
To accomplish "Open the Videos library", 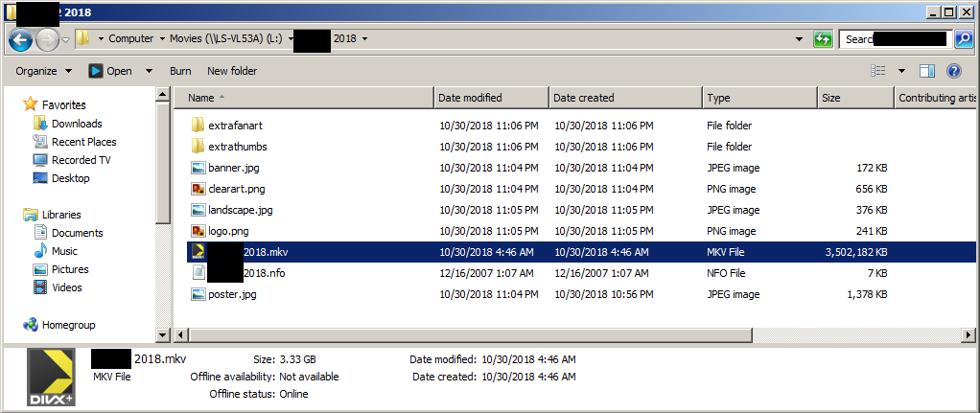I will click(x=66, y=287).
